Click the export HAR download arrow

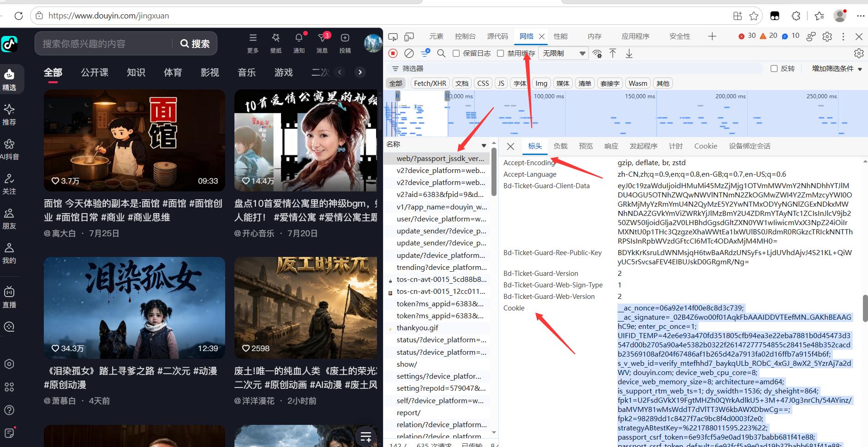629,54
